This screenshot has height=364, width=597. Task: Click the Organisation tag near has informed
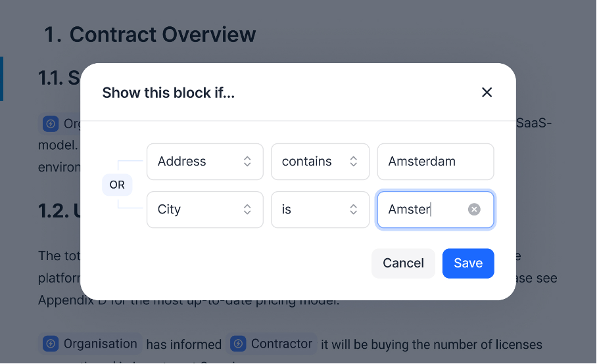click(x=90, y=344)
